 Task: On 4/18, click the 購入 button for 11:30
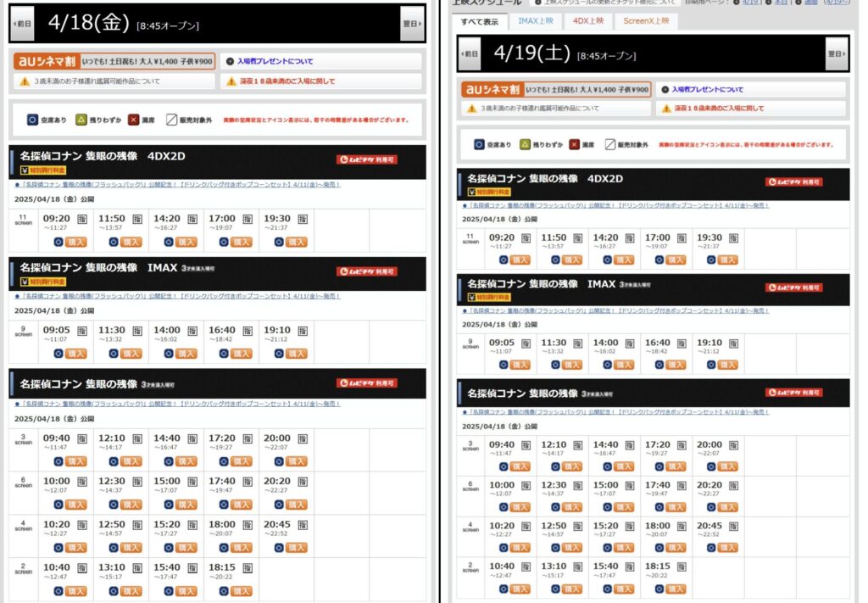[131, 354]
